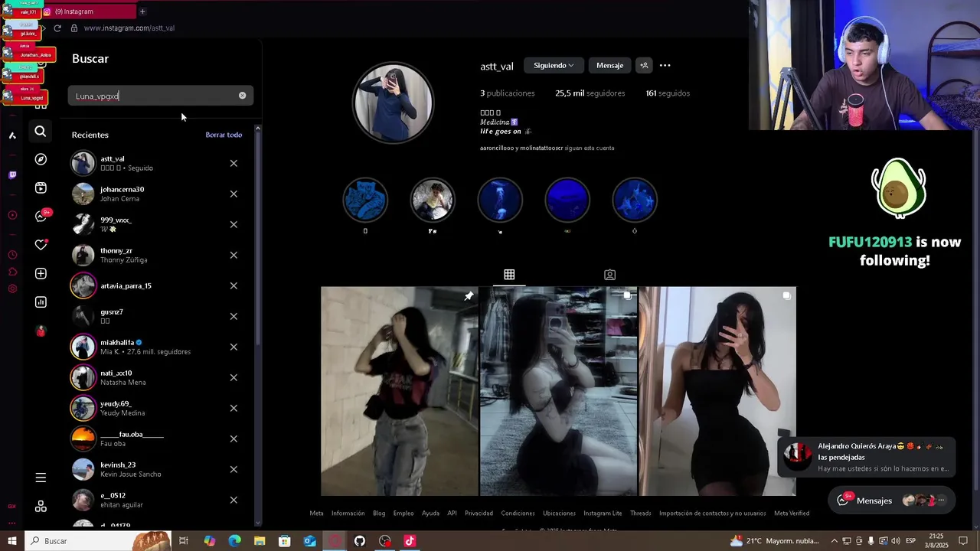Viewport: 980px width, 551px height.
Task: Click the Create new post plus icon
Action: pyautogui.click(x=41, y=273)
